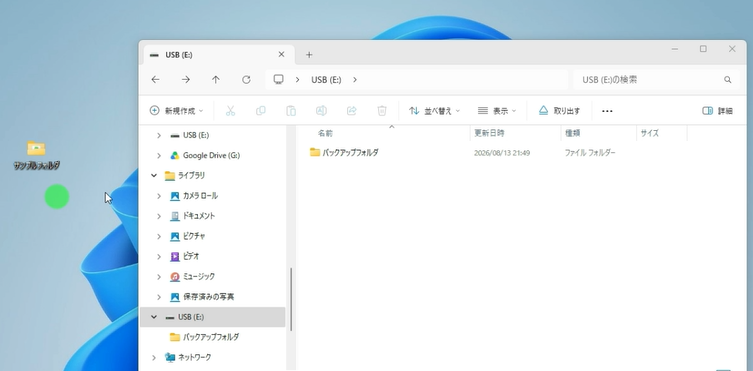Click the USB (E:)の検索 search field
Image resolution: width=753 pixels, height=371 pixels.
[656, 80]
